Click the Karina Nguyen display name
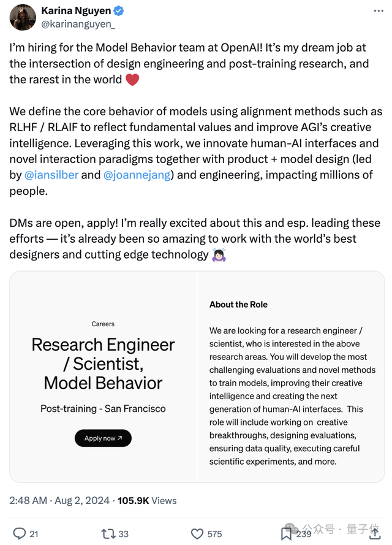 (x=76, y=10)
